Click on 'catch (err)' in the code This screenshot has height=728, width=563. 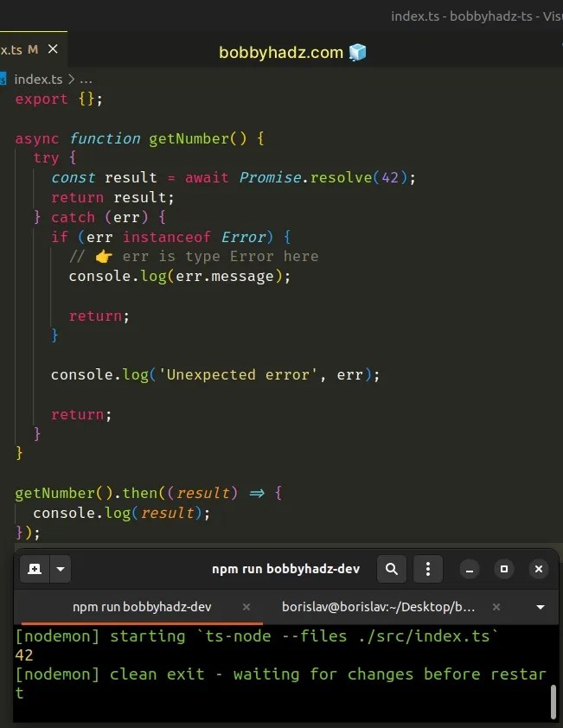click(x=99, y=217)
